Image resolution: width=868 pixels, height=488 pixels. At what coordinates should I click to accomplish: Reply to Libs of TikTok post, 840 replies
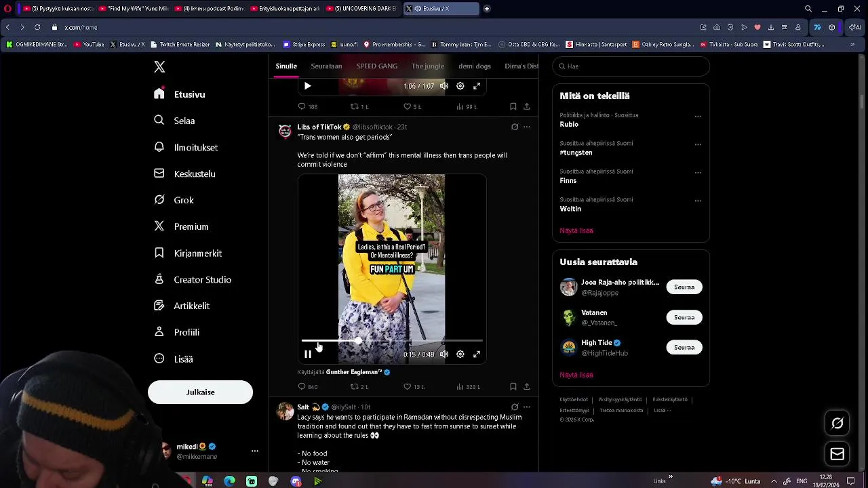pyautogui.click(x=308, y=386)
